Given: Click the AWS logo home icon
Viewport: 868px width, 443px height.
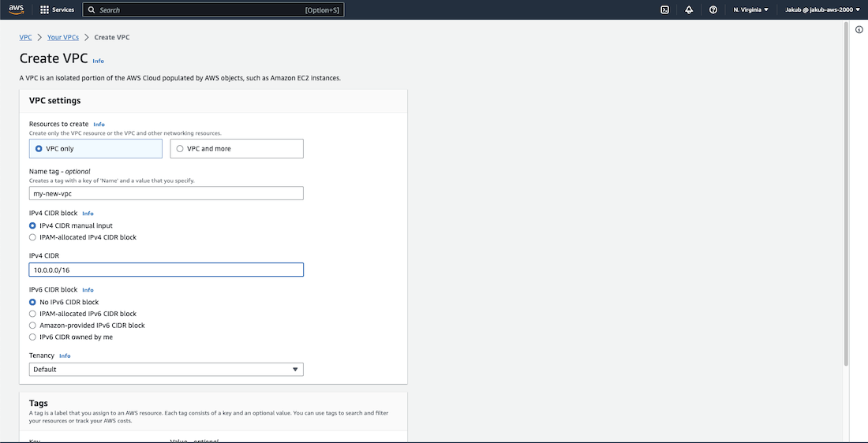Looking at the screenshot, I should tap(17, 9).
